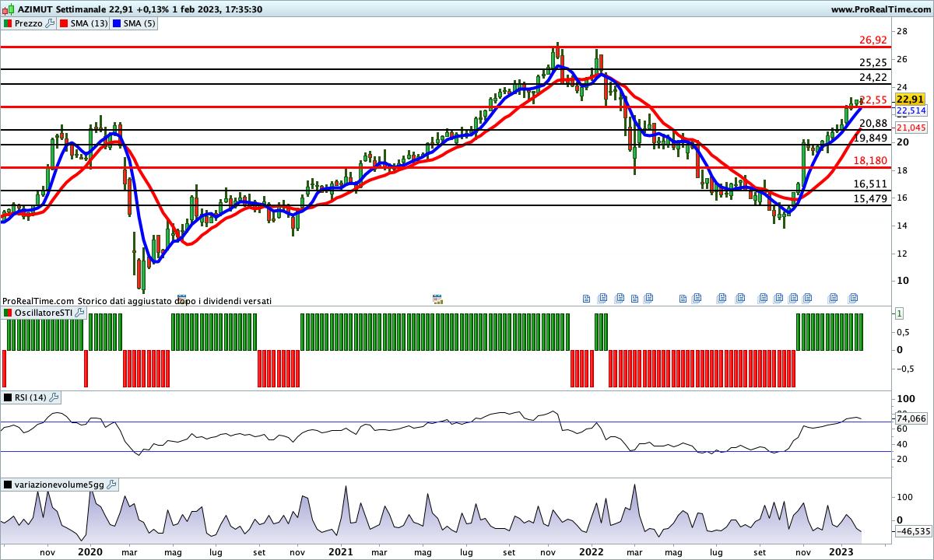Open the rightmost news document icon under the chart
934x560 pixels.
(853, 298)
